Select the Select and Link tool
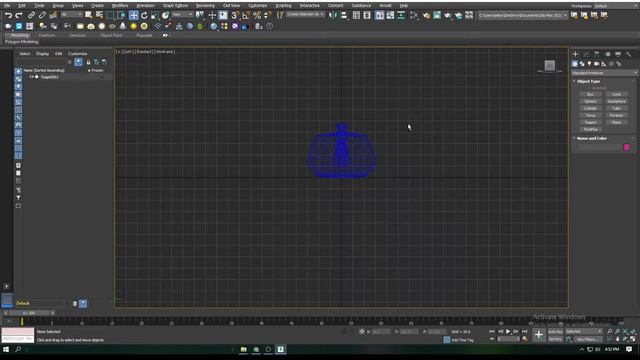 coord(31,16)
